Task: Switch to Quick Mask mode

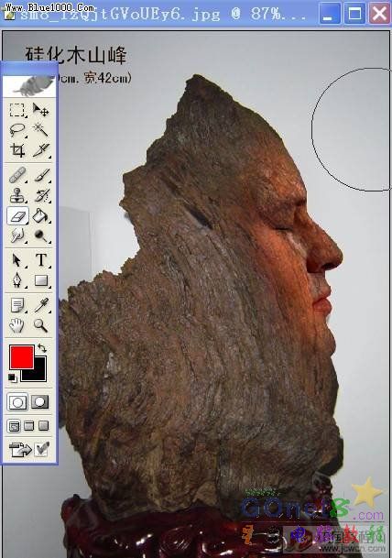Action: pyautogui.click(x=39, y=402)
